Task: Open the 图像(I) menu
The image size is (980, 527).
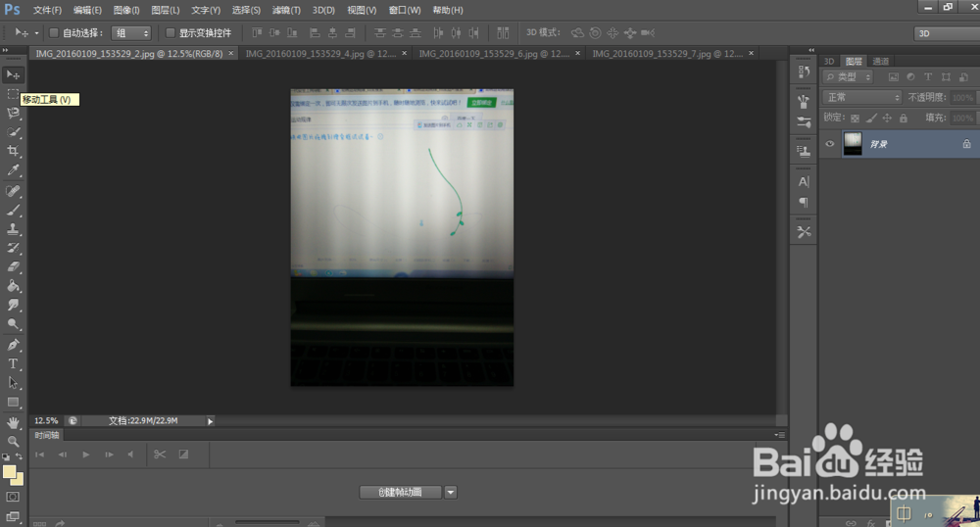Action: coord(126,10)
